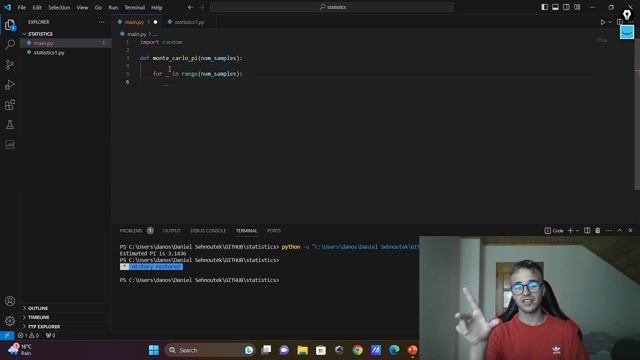Open the Explorer view in activity bar
This screenshot has height=360, width=640.
10,25
